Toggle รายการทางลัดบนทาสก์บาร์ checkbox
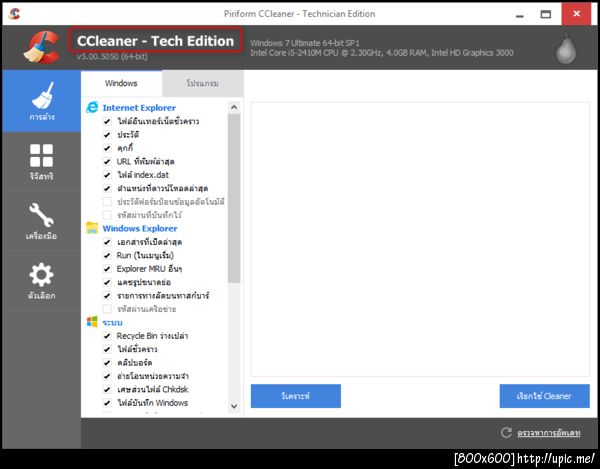The width and height of the screenshot is (600, 469). coord(107,296)
